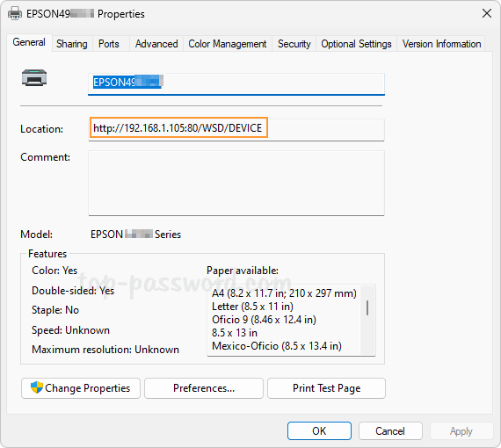Go to the Advanced tab
This screenshot has width=501, height=448.
coord(156,44)
